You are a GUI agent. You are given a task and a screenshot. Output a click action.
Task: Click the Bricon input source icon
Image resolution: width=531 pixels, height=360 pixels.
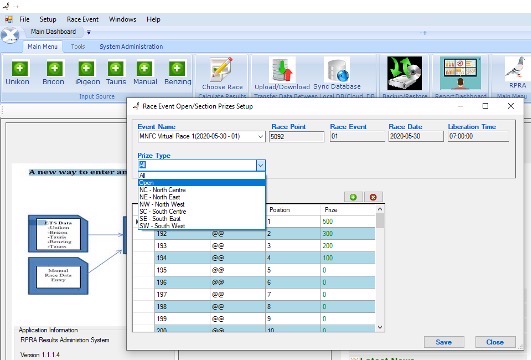[54, 68]
